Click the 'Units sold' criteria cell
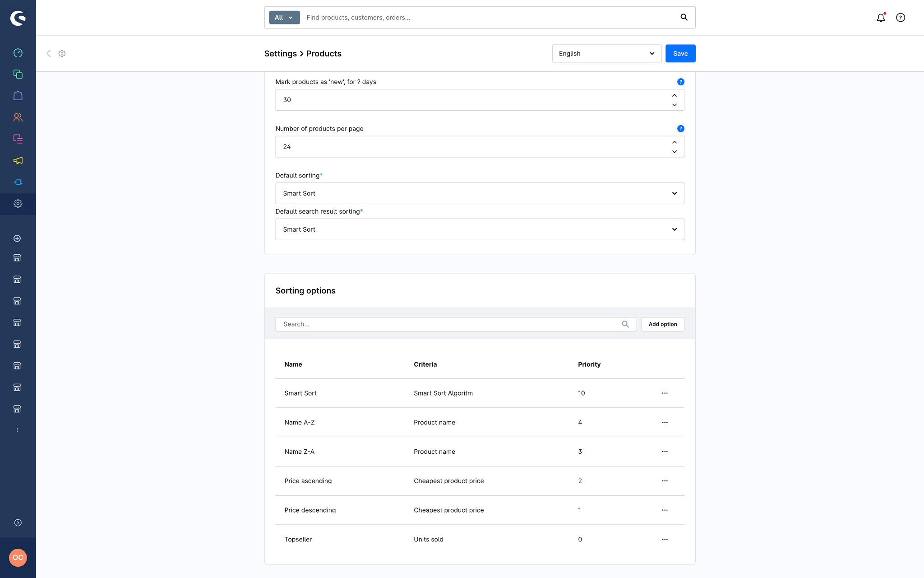 click(x=429, y=540)
